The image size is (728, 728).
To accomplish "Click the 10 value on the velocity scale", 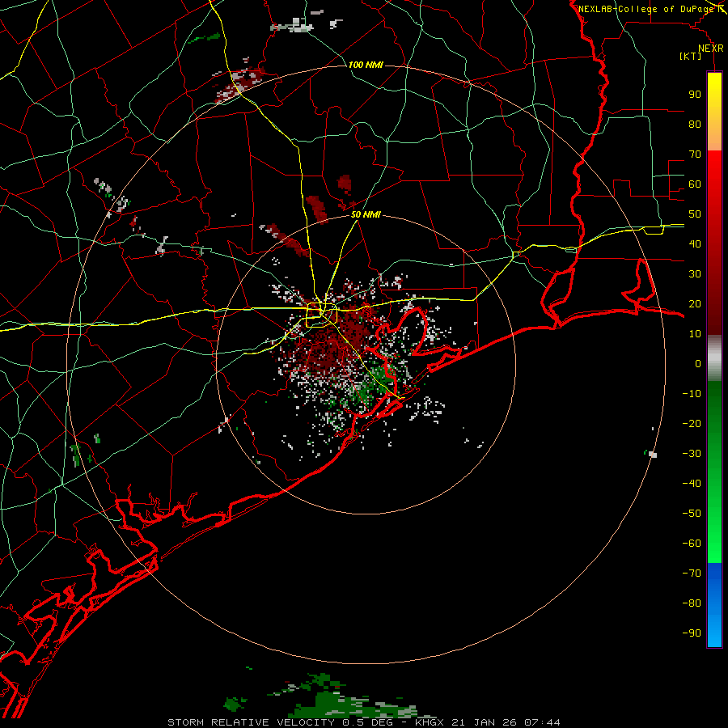I will point(695,334).
